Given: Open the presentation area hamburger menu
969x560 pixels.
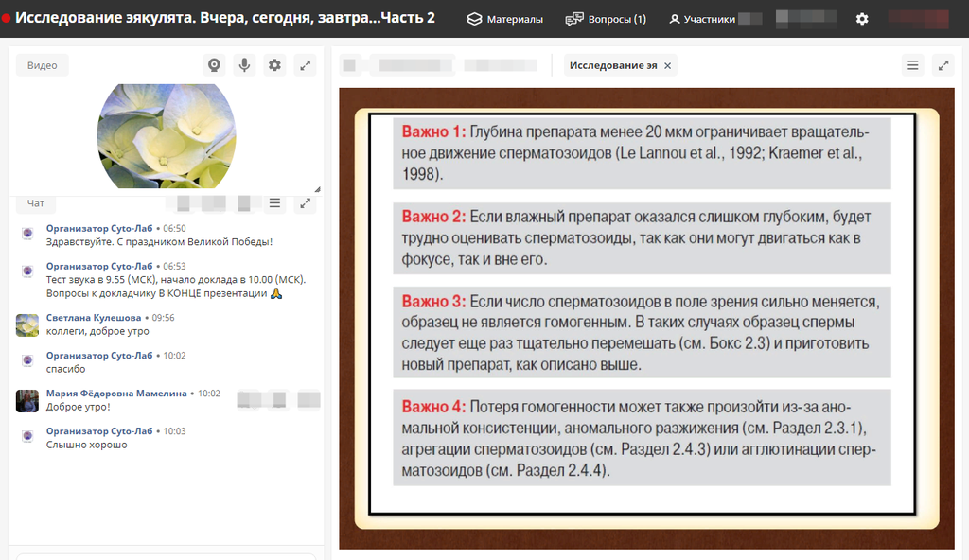Looking at the screenshot, I should [913, 65].
